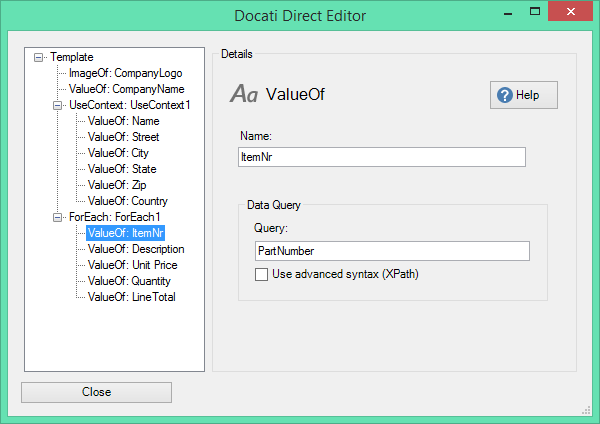Image resolution: width=600 pixels, height=424 pixels.
Task: Select the UseContext: UseContext1 node
Action: 129,105
